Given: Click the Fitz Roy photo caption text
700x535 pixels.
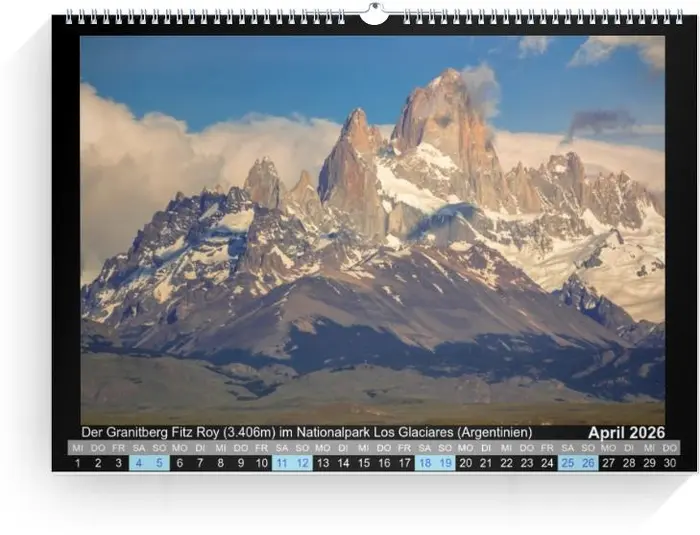Looking at the screenshot, I should (x=306, y=432).
